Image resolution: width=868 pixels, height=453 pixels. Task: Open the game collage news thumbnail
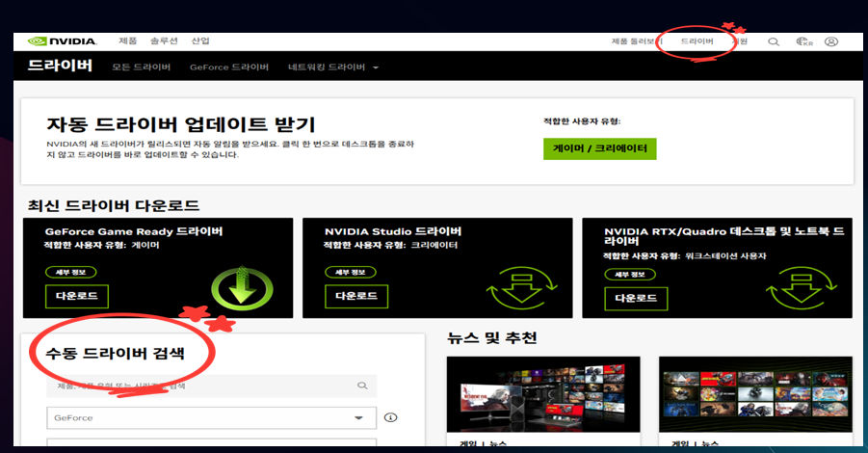click(x=755, y=394)
